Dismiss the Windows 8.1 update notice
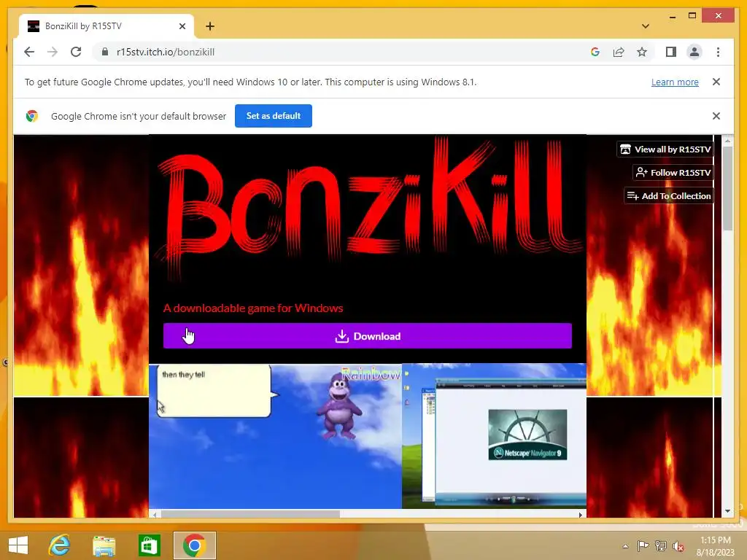The height and width of the screenshot is (560, 747). click(x=716, y=82)
